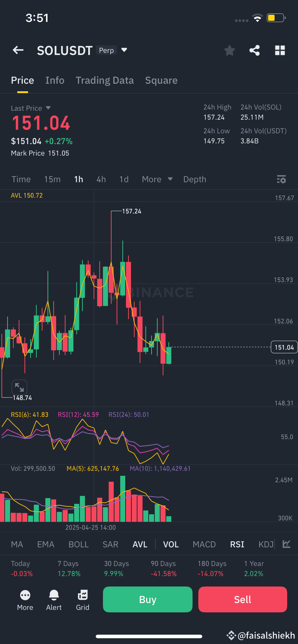Screen dimensions: 298x644
Task: Tap the MA(10): 1,140,429.61 volume label
Action: click(x=160, y=469)
